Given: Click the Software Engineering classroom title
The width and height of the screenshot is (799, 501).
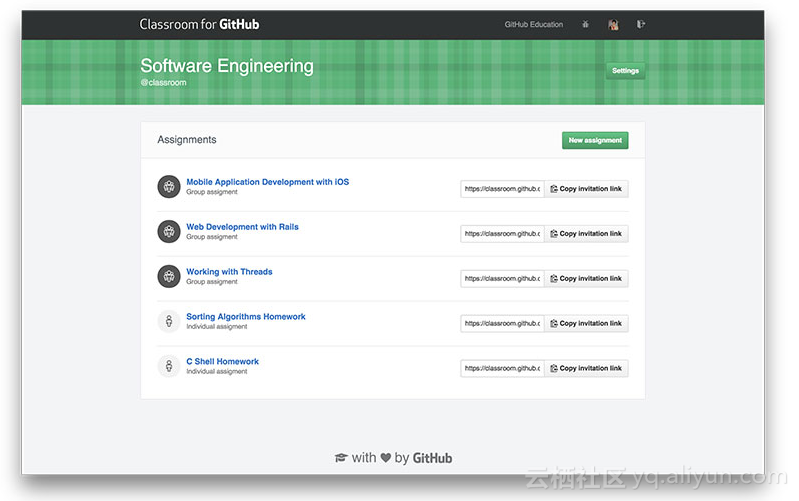Looking at the screenshot, I should pos(227,66).
